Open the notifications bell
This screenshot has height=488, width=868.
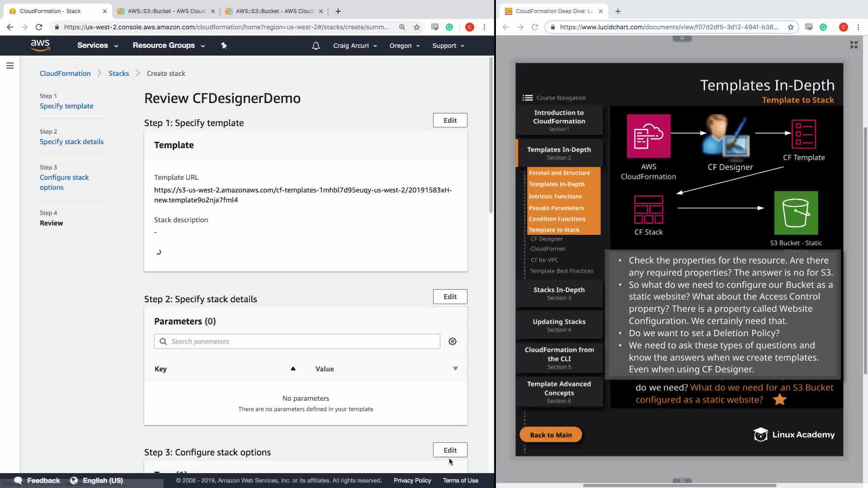(x=316, y=46)
